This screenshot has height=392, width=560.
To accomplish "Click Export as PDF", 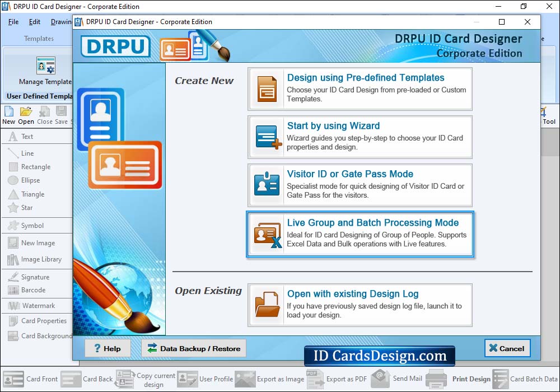I will pyautogui.click(x=337, y=379).
